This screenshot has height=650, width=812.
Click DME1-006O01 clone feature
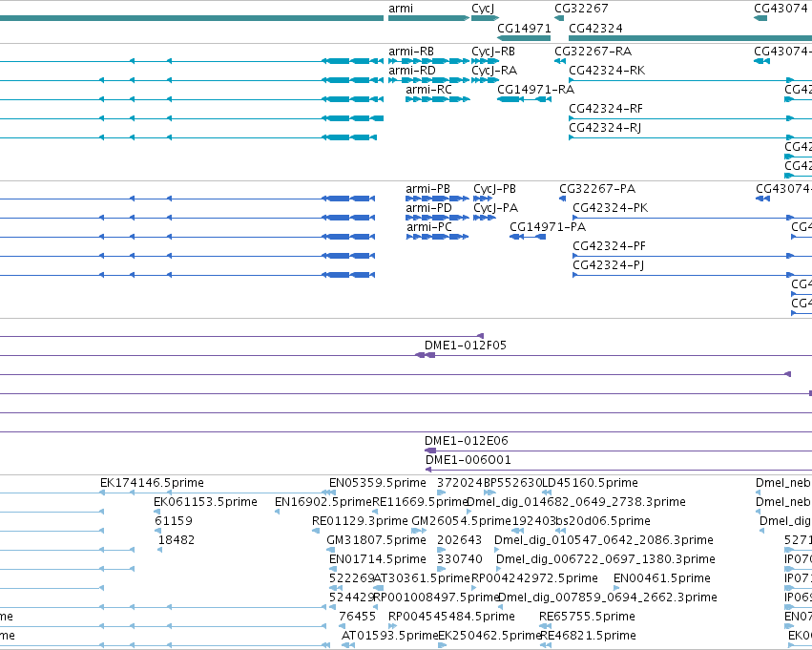click(x=619, y=470)
